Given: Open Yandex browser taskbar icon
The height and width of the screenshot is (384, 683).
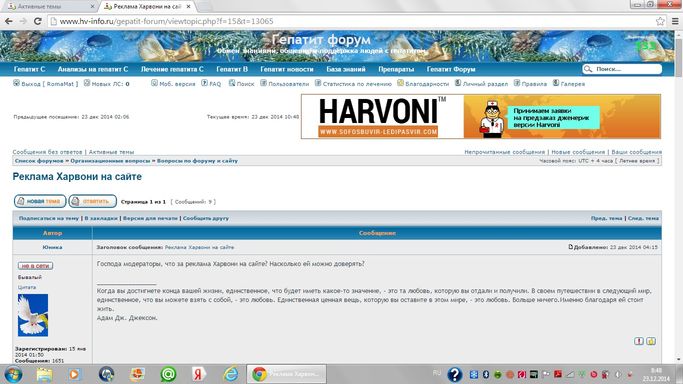Looking at the screenshot, I should 199,374.
